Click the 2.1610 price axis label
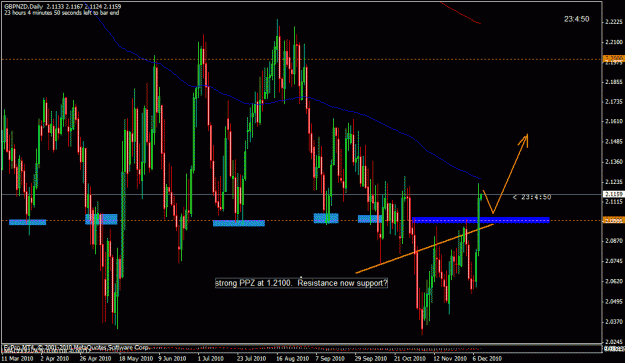Viewport: 625px width, 363px height. 614,121
